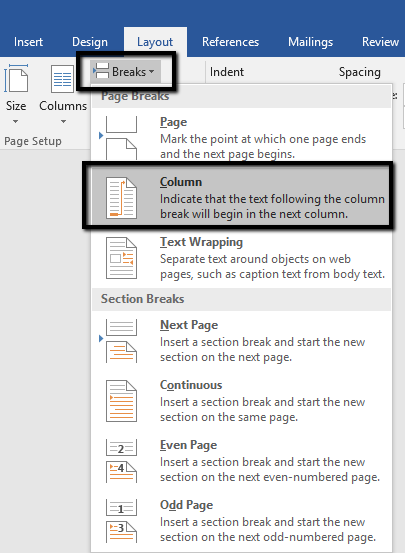Image resolution: width=405 pixels, height=553 pixels.
Task: Click the Even Page section break icon
Action: click(121, 461)
